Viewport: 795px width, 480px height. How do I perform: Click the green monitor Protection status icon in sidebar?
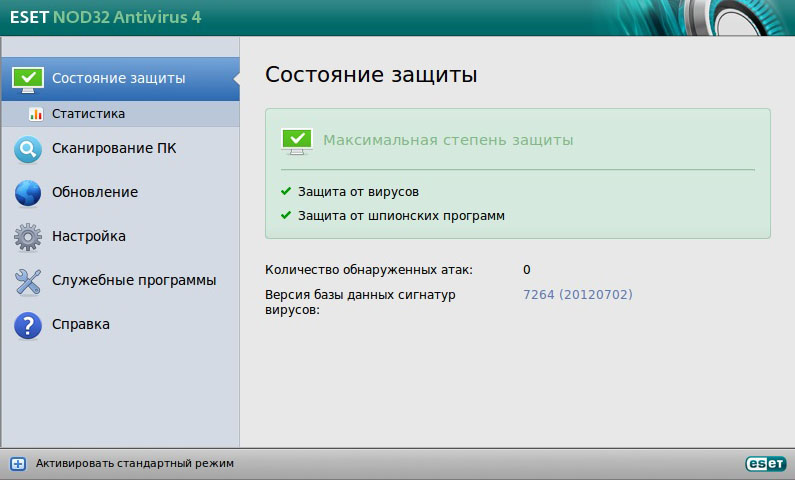pyautogui.click(x=28, y=80)
